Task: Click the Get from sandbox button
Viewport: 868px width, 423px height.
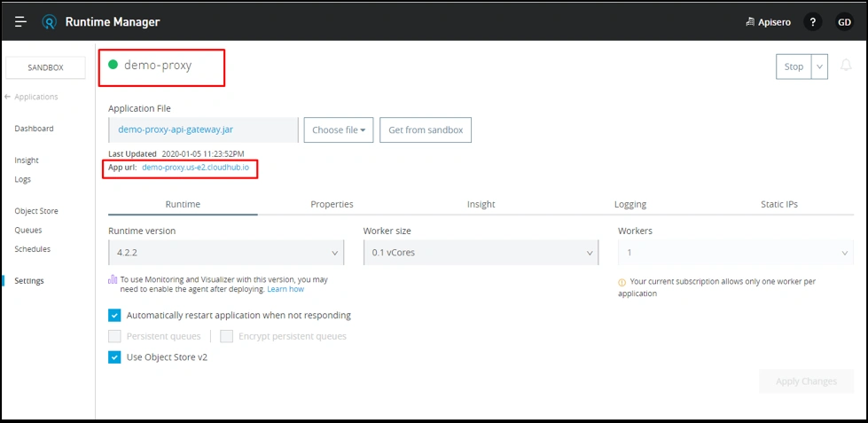Action: pyautogui.click(x=426, y=130)
